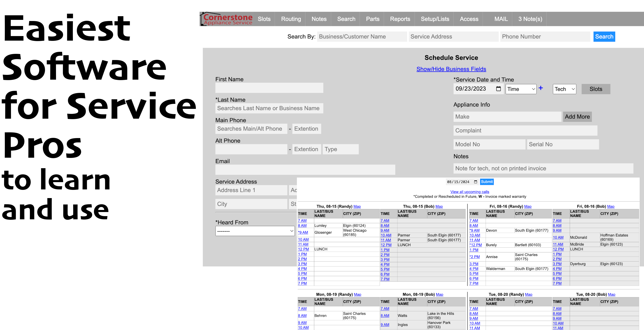Open the Routing menu
The height and width of the screenshot is (330, 644).
click(291, 19)
